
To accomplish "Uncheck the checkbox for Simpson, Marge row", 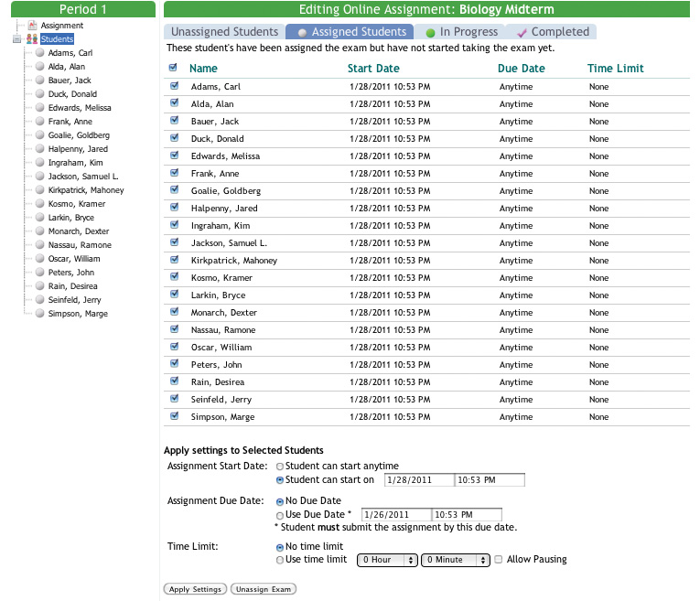I will click(174, 416).
